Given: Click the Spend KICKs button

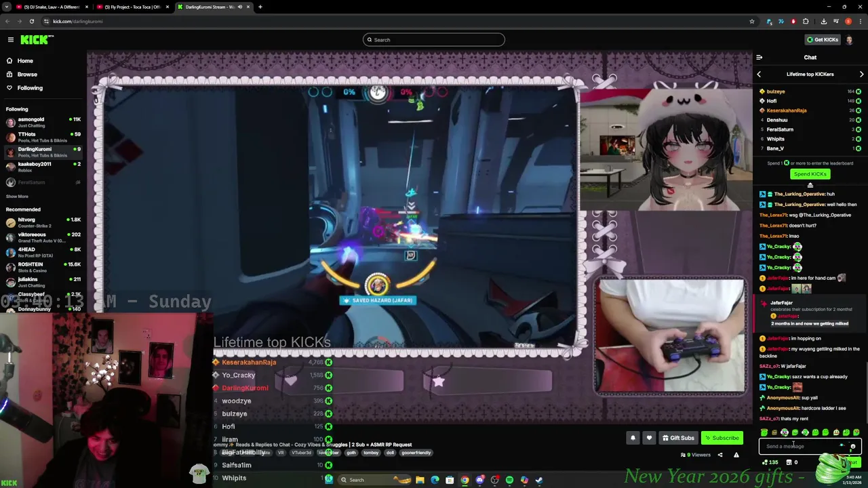Looking at the screenshot, I should [810, 174].
